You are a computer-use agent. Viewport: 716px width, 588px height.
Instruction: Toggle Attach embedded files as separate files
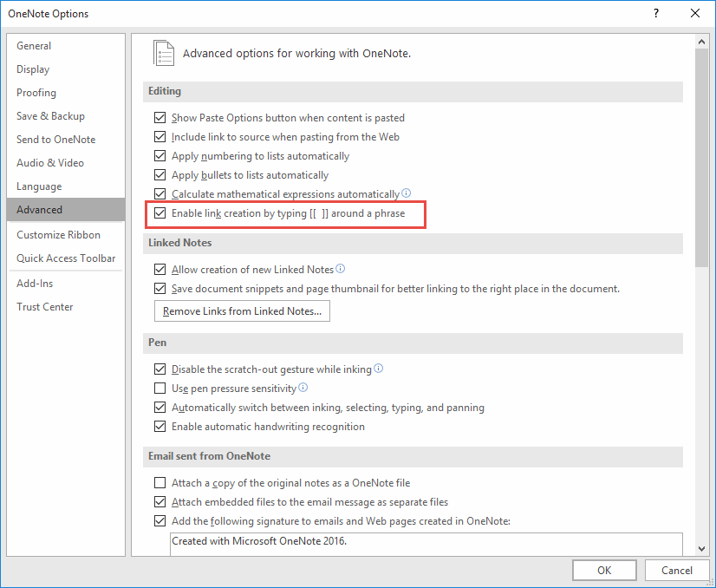(159, 502)
